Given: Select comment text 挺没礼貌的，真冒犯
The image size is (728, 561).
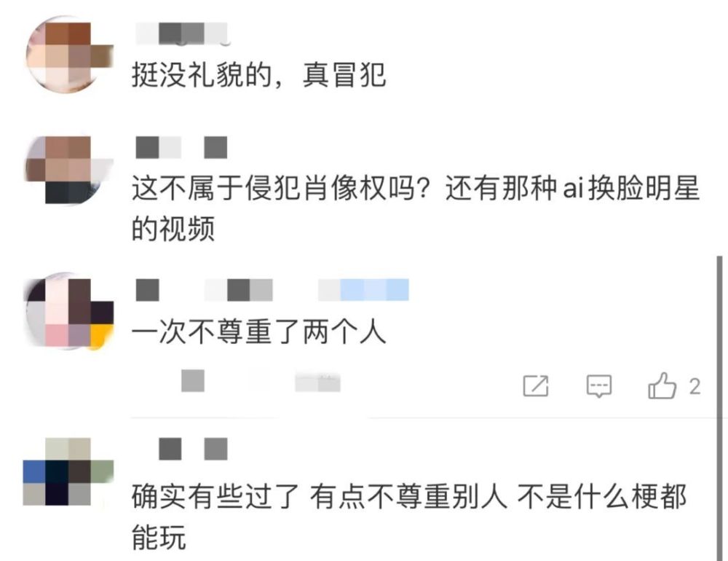Looking at the screenshot, I should pyautogui.click(x=258, y=74).
